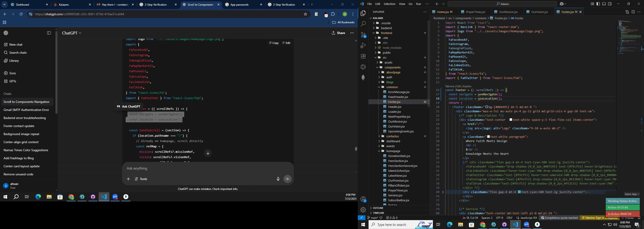The image size is (644, 229).
Task: Click VS Code notifications bell in status bar
Action: (639, 218)
